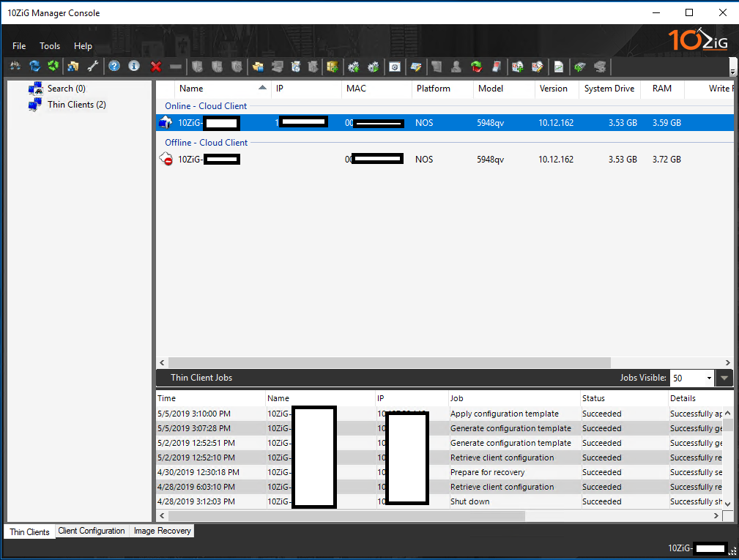Click the card with pencil edit icon

point(416,67)
